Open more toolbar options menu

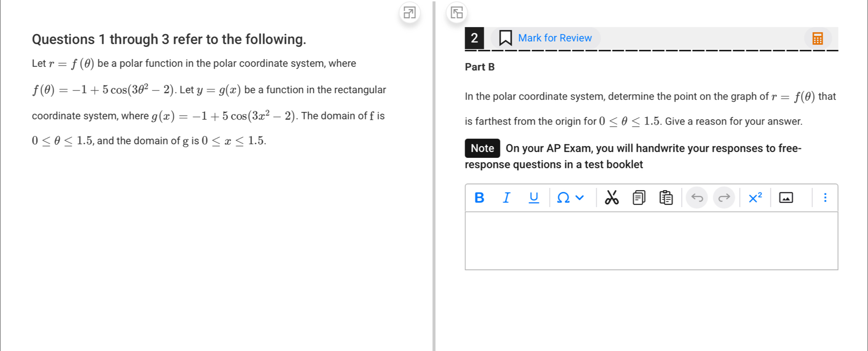tap(825, 198)
